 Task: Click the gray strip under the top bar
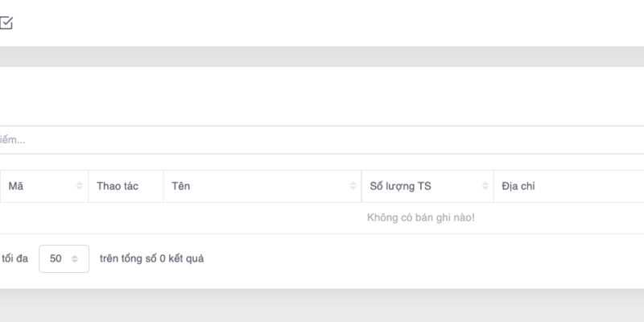click(322, 56)
